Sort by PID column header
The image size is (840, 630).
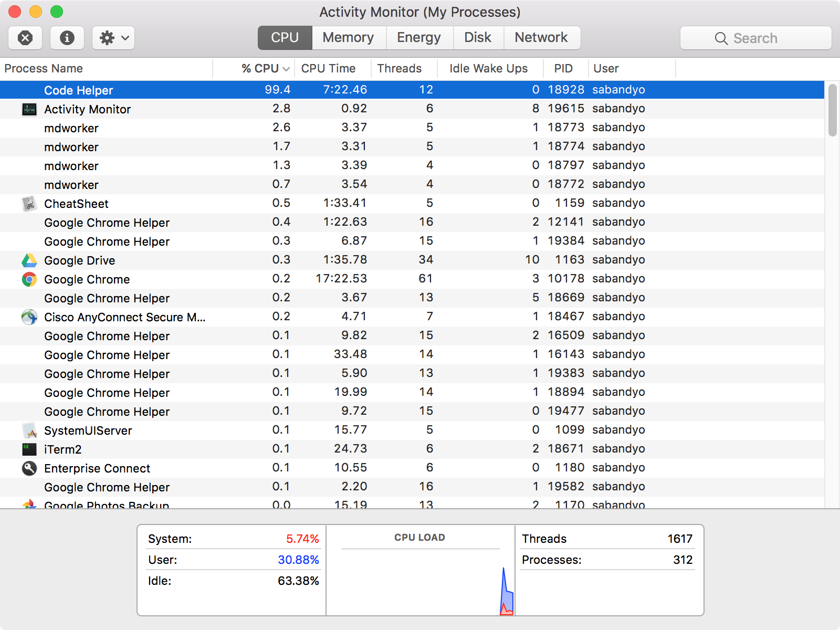pos(565,69)
